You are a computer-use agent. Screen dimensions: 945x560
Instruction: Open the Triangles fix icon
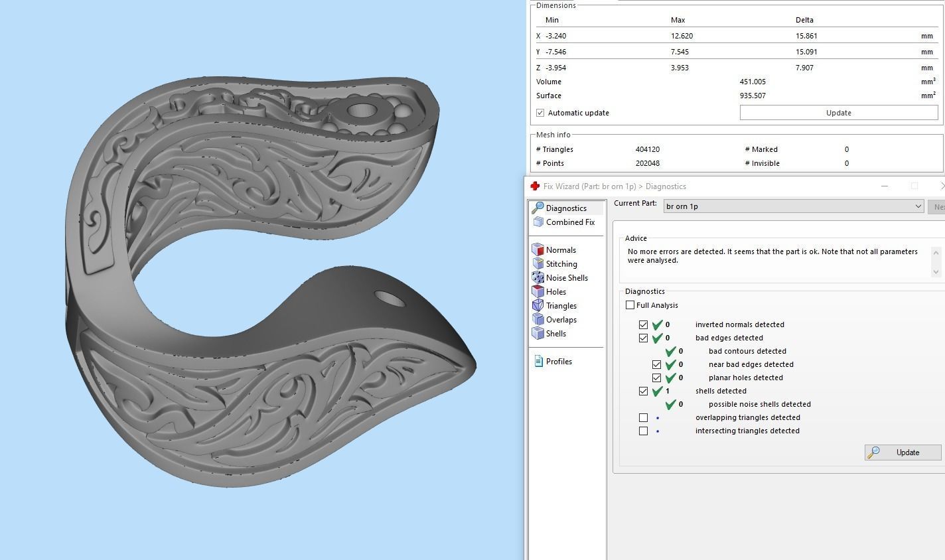point(538,306)
